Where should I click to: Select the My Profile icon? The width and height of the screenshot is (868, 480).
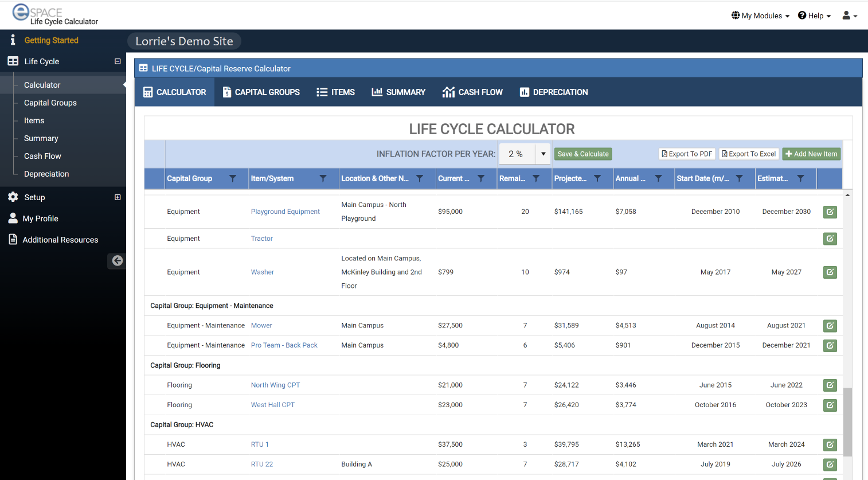[13, 218]
